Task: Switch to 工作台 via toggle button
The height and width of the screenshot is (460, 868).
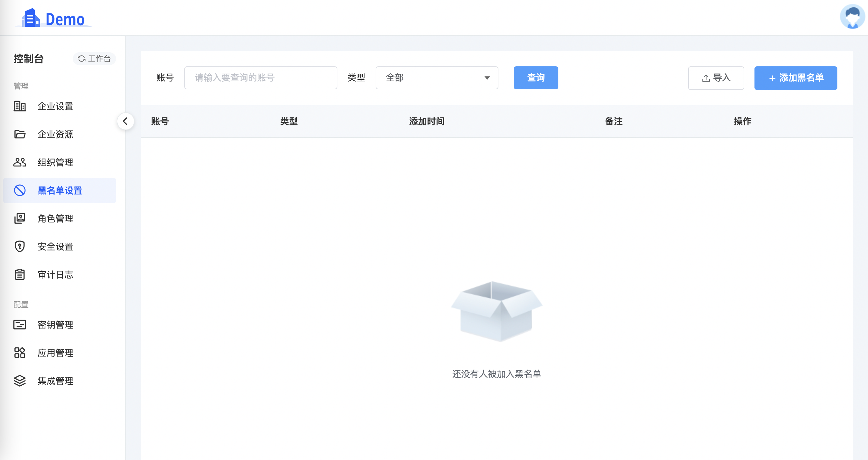Action: click(x=94, y=59)
